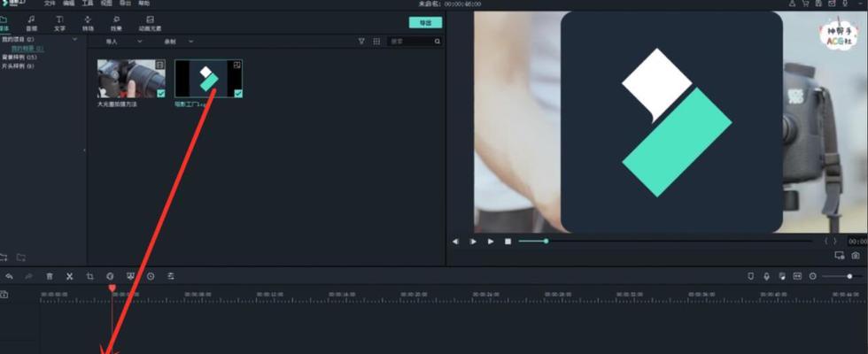This screenshot has height=354, width=868.
Task: Open the View (视图) menu
Action: click(106, 4)
